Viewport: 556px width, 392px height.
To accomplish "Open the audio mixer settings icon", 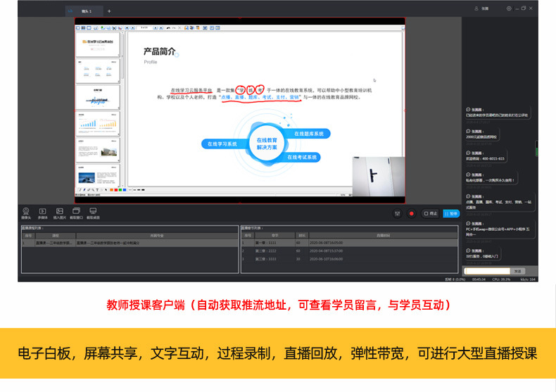I will click(398, 213).
